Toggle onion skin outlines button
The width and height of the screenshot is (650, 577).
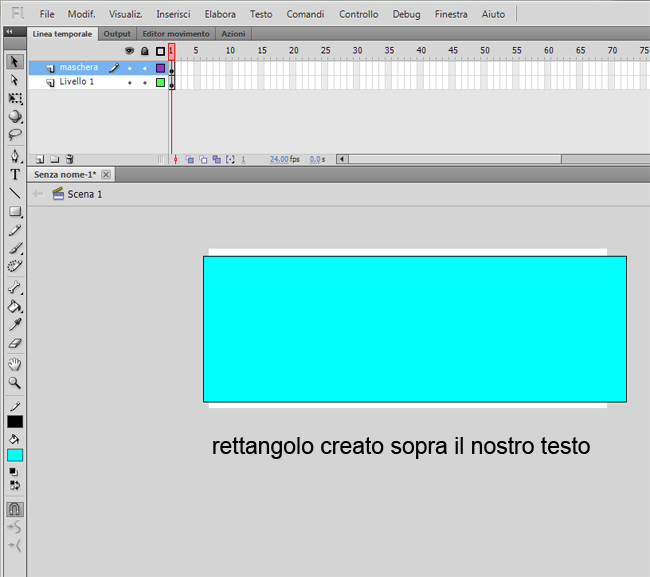tap(203, 159)
